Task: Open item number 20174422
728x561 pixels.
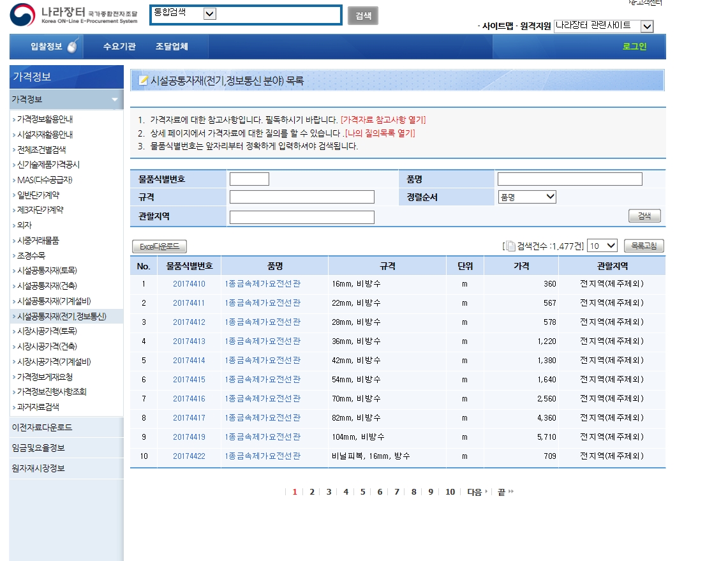Action: point(189,456)
